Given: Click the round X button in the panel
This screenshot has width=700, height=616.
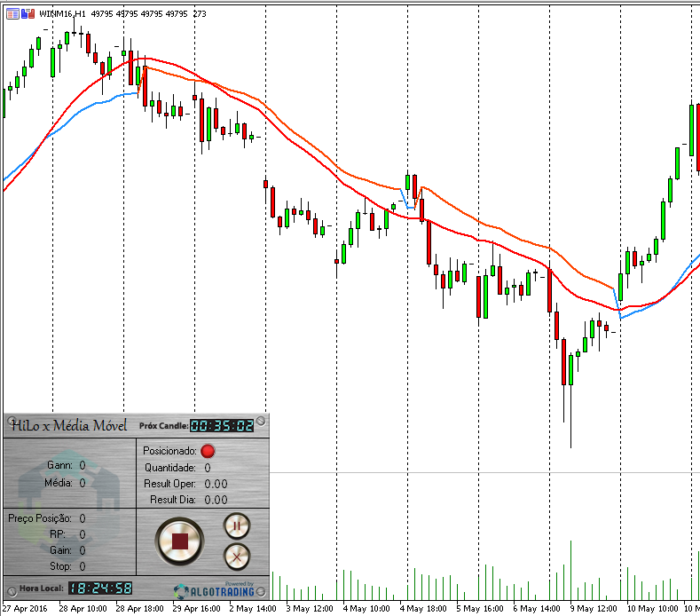Looking at the screenshot, I should 237,557.
